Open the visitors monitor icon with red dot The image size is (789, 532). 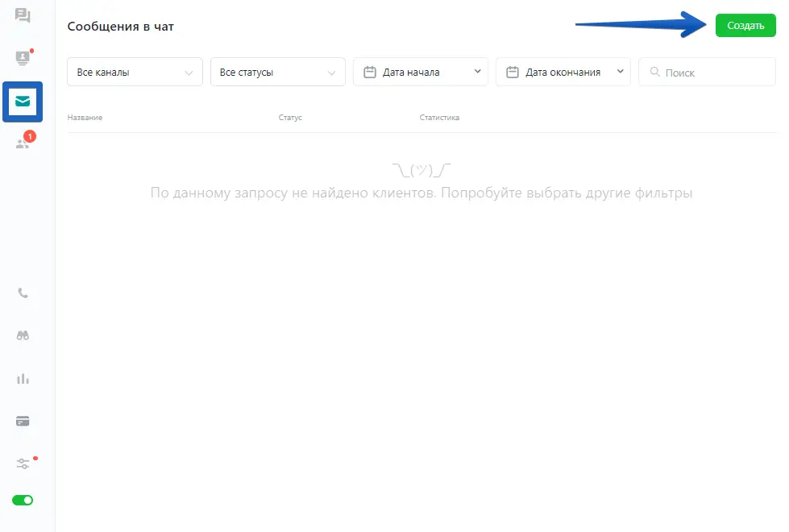23,58
